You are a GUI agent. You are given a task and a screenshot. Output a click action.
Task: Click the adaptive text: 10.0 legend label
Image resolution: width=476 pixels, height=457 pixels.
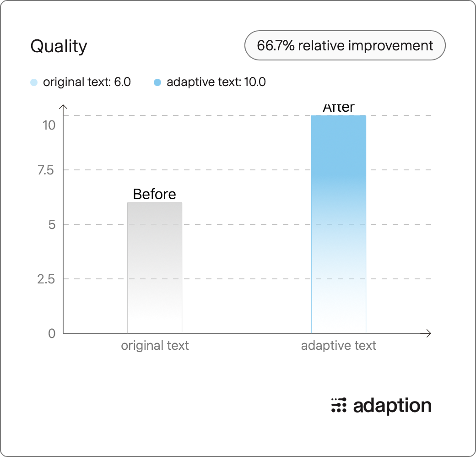[216, 82]
